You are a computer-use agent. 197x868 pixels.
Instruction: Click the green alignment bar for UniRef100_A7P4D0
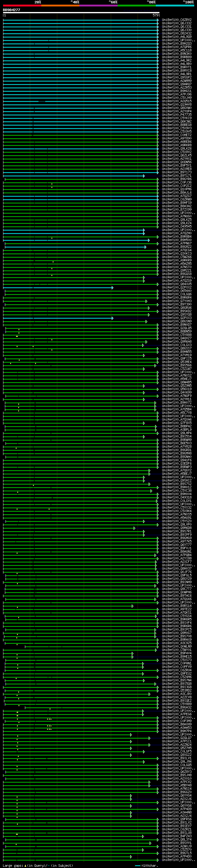click(x=67, y=857)
